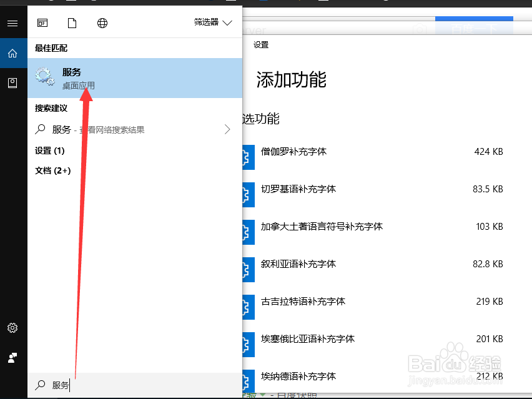This screenshot has width=532, height=399.
Task: Open Services via its gear icon
Action: (44, 76)
